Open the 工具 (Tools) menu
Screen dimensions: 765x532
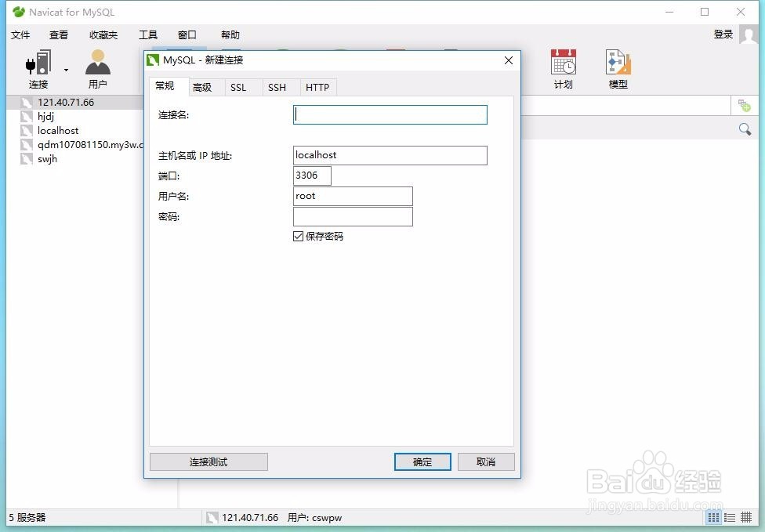click(x=147, y=34)
